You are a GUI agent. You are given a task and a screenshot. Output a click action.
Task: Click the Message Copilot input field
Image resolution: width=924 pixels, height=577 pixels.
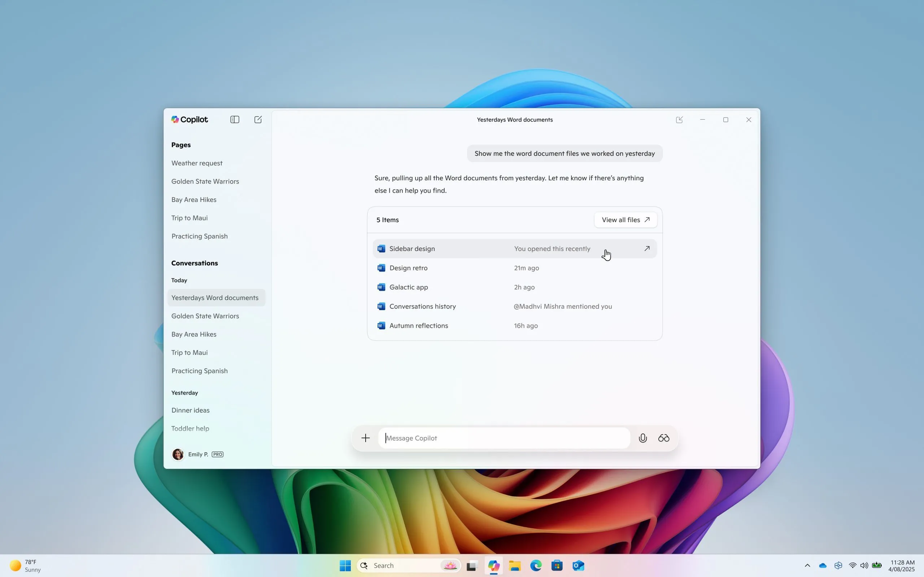[x=503, y=438]
